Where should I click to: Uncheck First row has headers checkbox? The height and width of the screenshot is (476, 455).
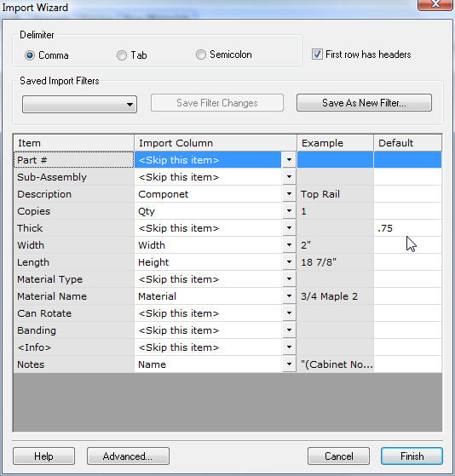pyautogui.click(x=317, y=54)
